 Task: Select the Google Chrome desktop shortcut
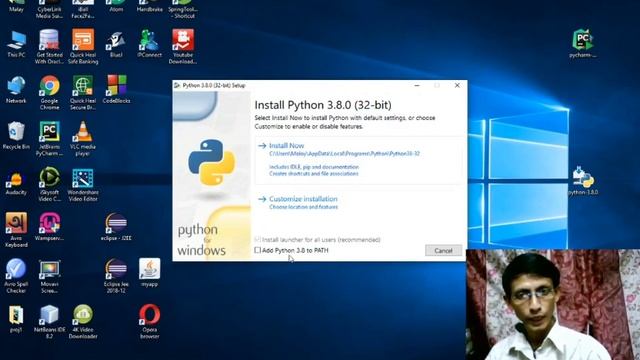pos(49,92)
